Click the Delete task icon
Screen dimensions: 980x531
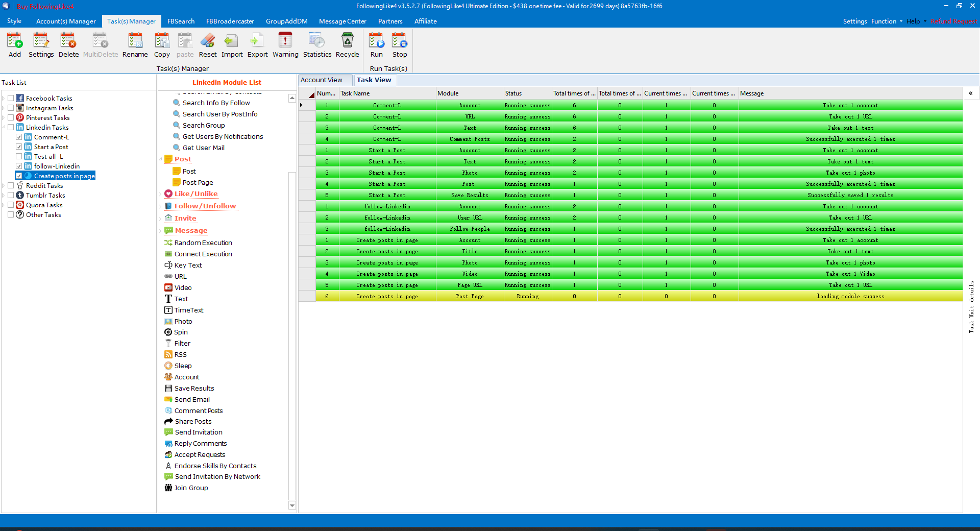(68, 45)
